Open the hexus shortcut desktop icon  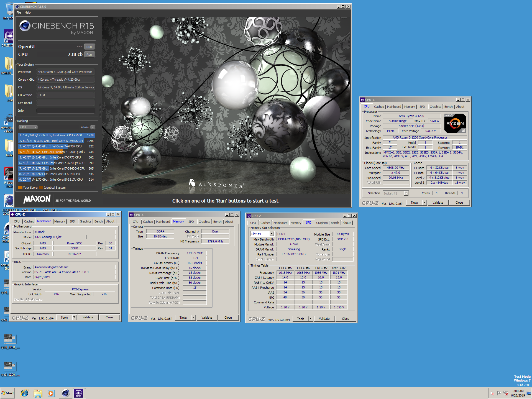(x=6, y=260)
